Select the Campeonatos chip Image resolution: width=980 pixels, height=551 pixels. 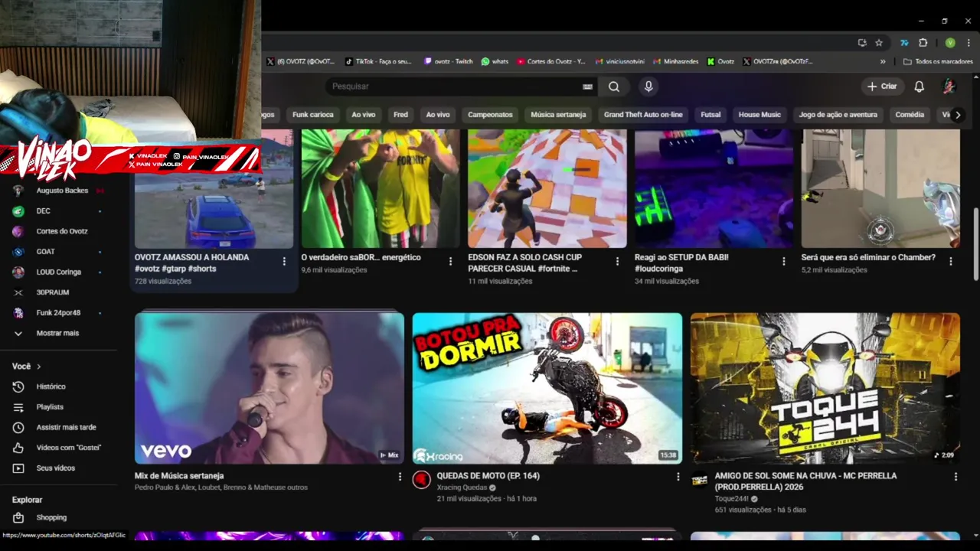pos(490,115)
